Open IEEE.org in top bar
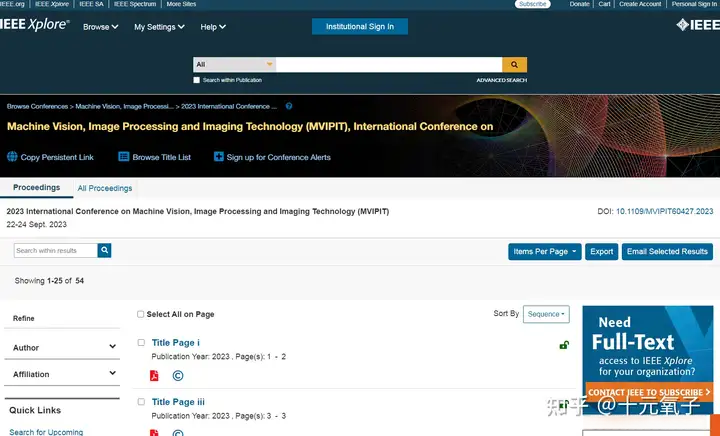This screenshot has width=720, height=436. pyautogui.click(x=12, y=4)
